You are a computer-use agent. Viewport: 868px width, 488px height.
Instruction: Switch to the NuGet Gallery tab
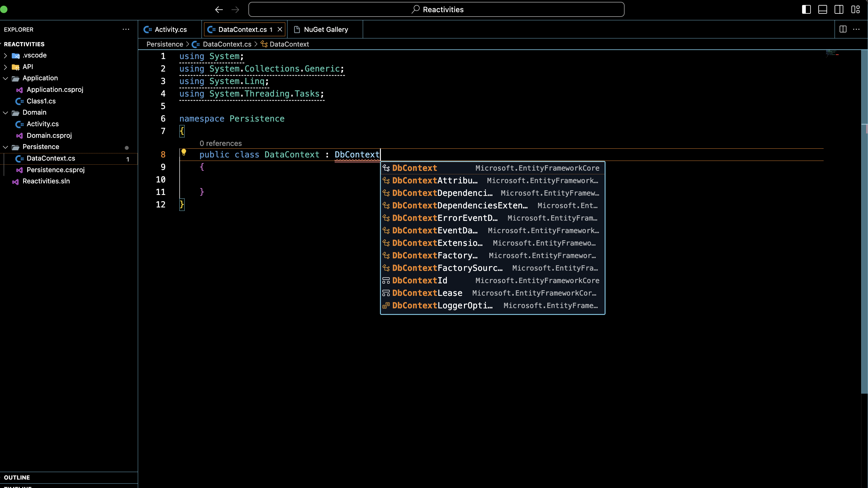pyautogui.click(x=326, y=29)
